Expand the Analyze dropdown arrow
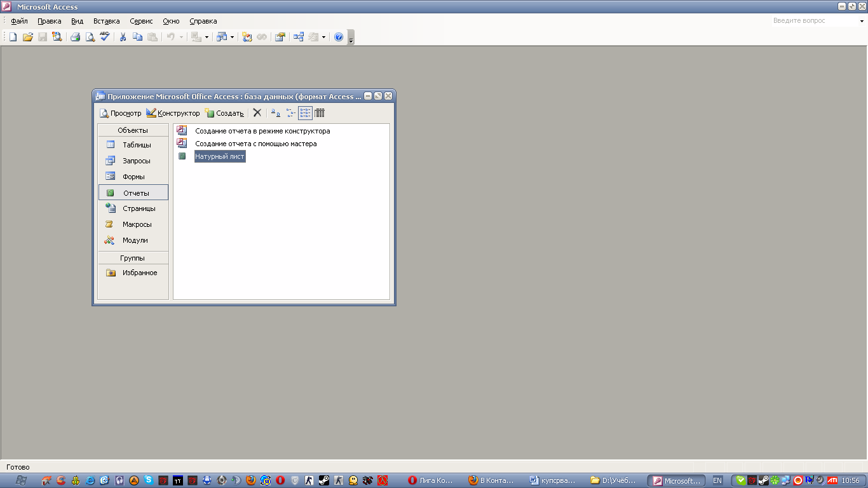 pos(232,37)
